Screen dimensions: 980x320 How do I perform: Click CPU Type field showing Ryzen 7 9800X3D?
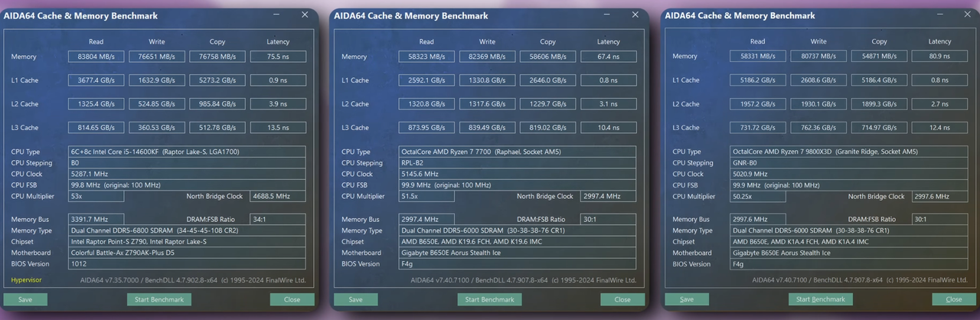coord(848,152)
